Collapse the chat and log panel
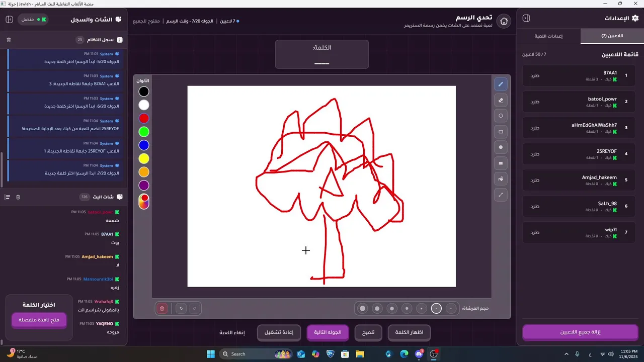Viewport: 644px width, 362px height. [9, 19]
